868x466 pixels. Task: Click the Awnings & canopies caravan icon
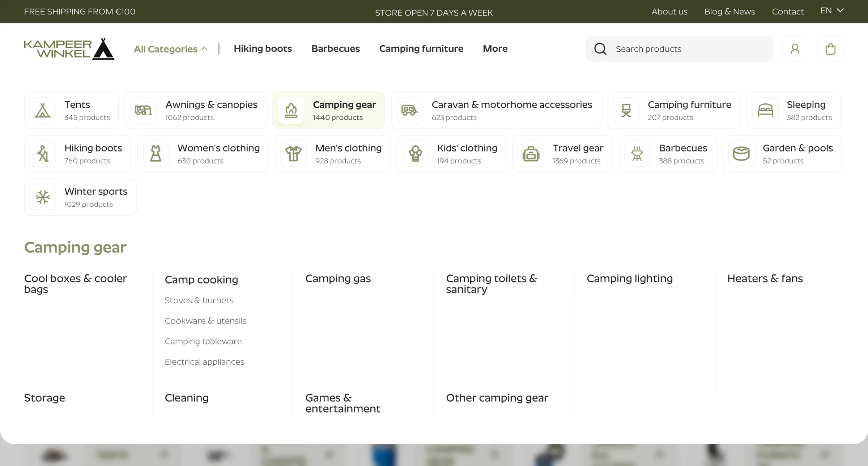144,110
